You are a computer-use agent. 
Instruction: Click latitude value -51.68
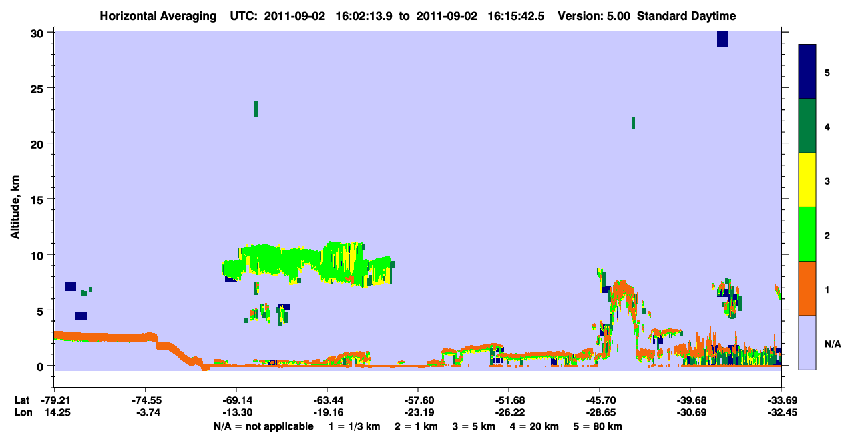(x=509, y=400)
